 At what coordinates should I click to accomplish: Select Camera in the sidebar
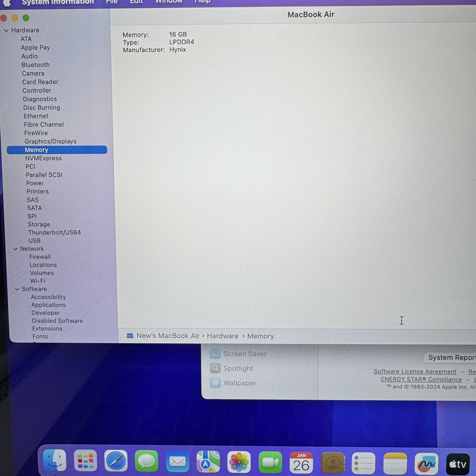coord(33,73)
